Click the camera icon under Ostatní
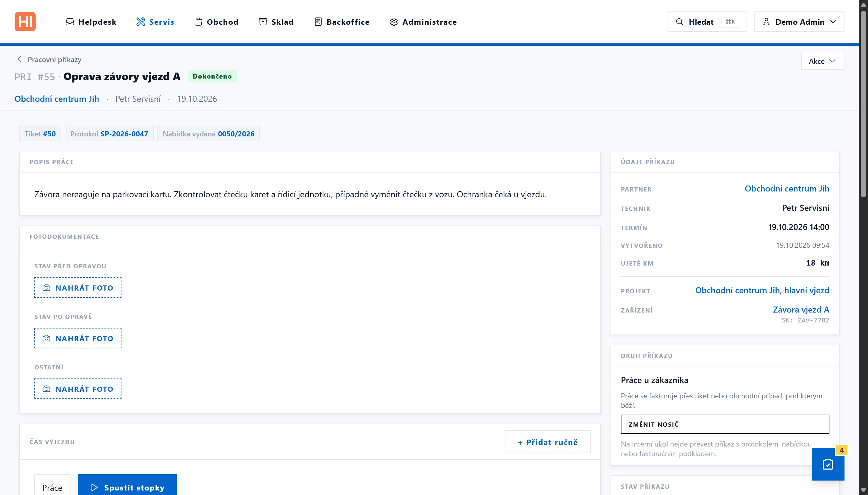The height and width of the screenshot is (495, 868). click(46, 389)
